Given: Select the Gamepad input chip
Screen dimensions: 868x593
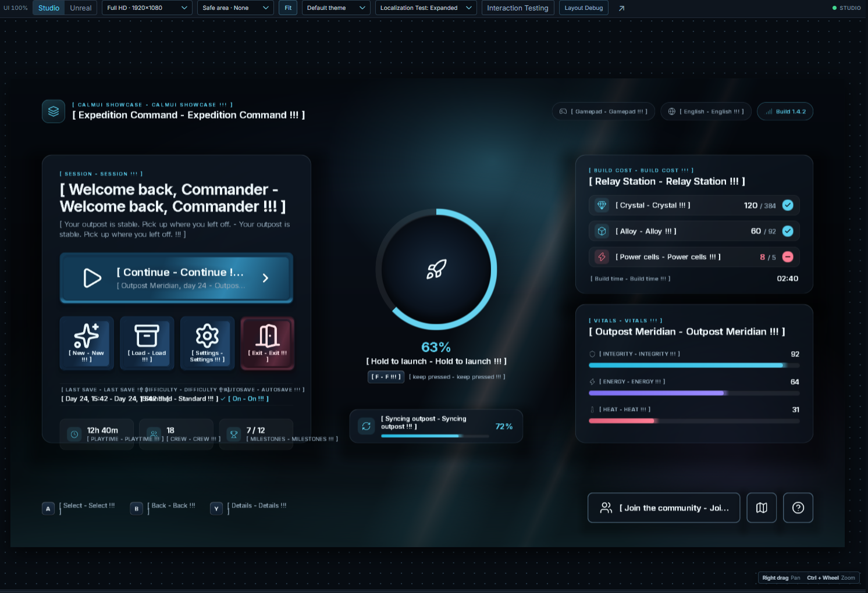Looking at the screenshot, I should 603,112.
